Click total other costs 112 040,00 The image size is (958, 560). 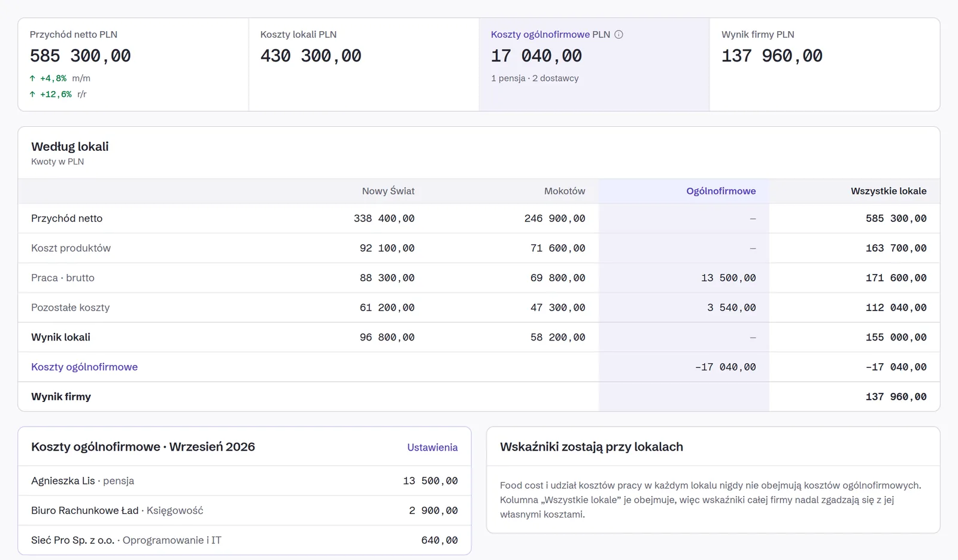(x=896, y=308)
